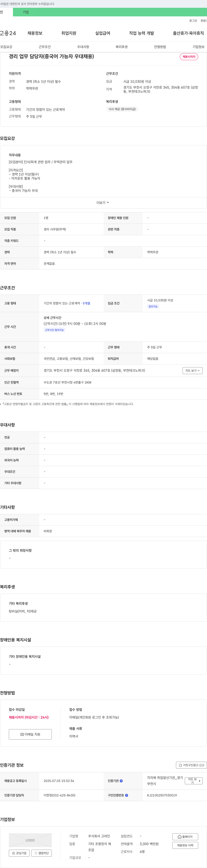
Task: Click the 5개월 contract period link
Action: pos(86,303)
